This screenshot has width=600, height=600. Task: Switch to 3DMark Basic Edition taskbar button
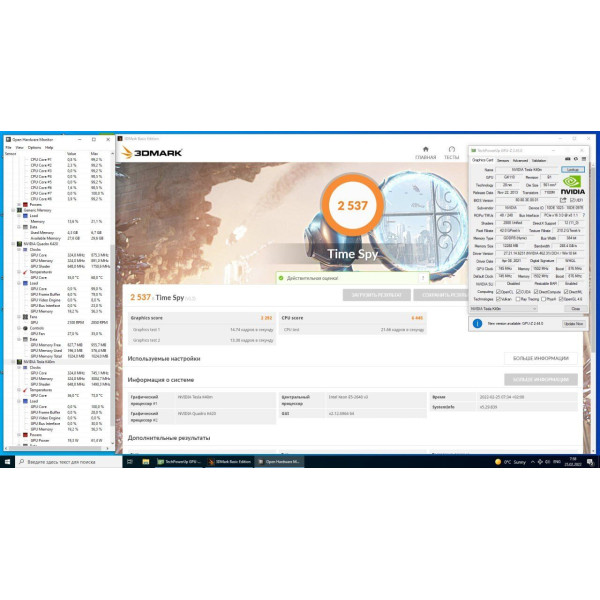229,462
